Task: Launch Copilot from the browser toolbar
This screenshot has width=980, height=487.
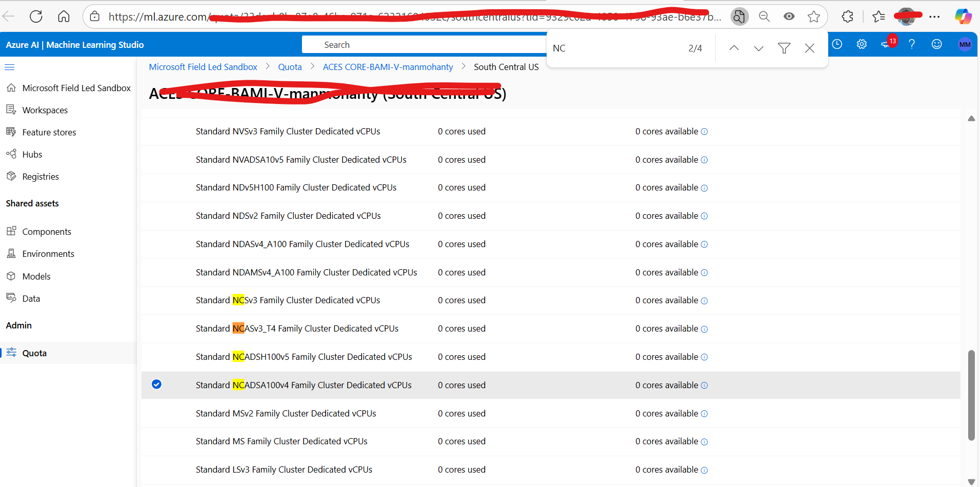Action: coord(963,16)
